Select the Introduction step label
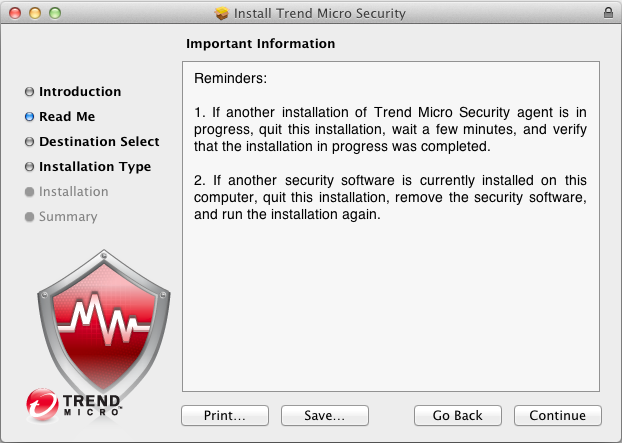622x443 pixels. (x=80, y=92)
